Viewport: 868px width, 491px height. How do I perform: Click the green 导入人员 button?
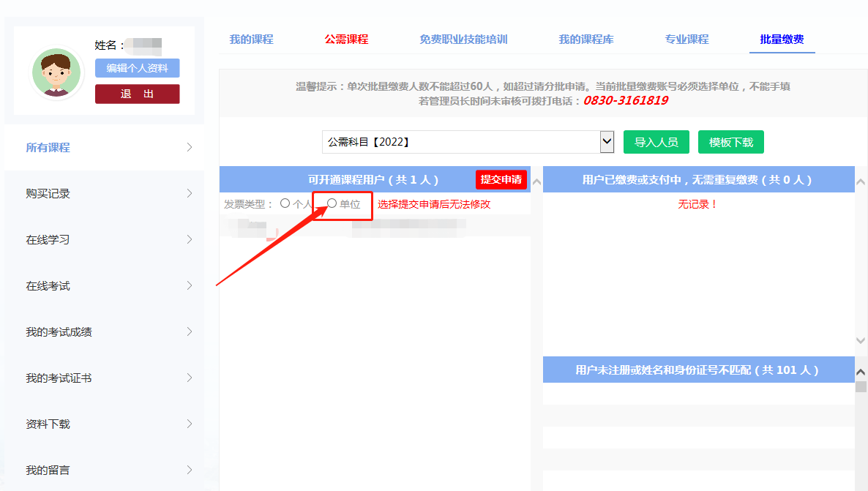click(x=656, y=142)
